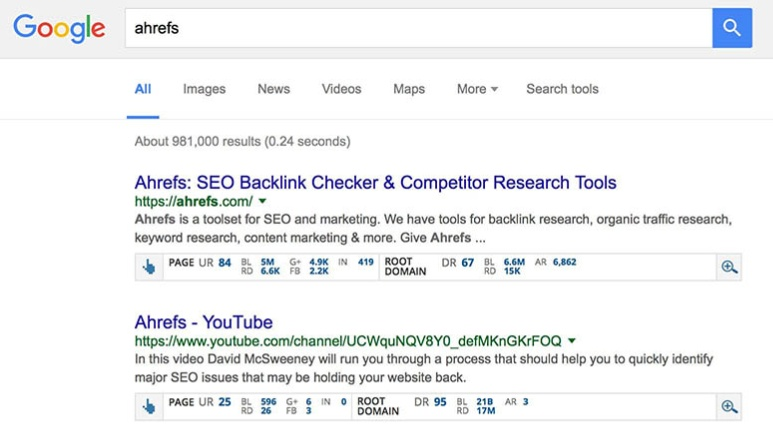Click the blue search magnifier button

(x=732, y=28)
